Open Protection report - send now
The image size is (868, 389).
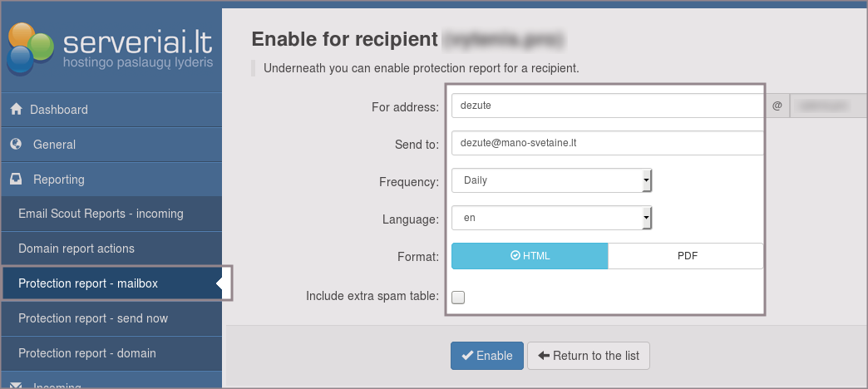(x=93, y=318)
